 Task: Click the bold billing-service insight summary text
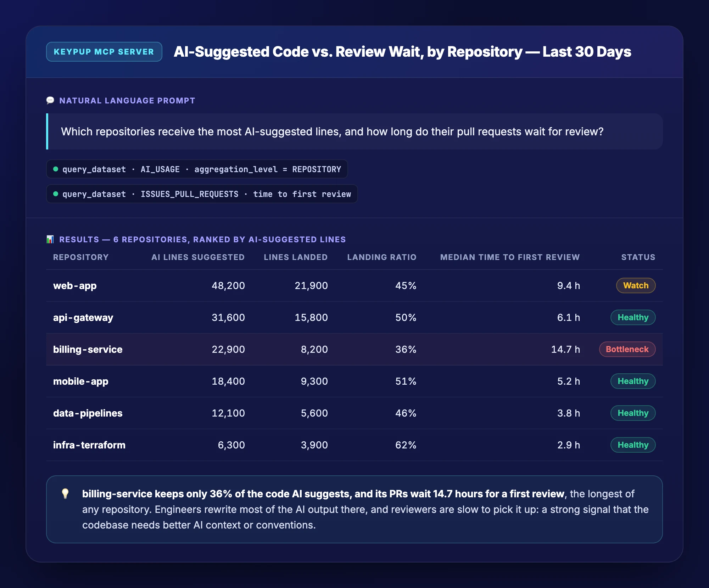pos(323,494)
